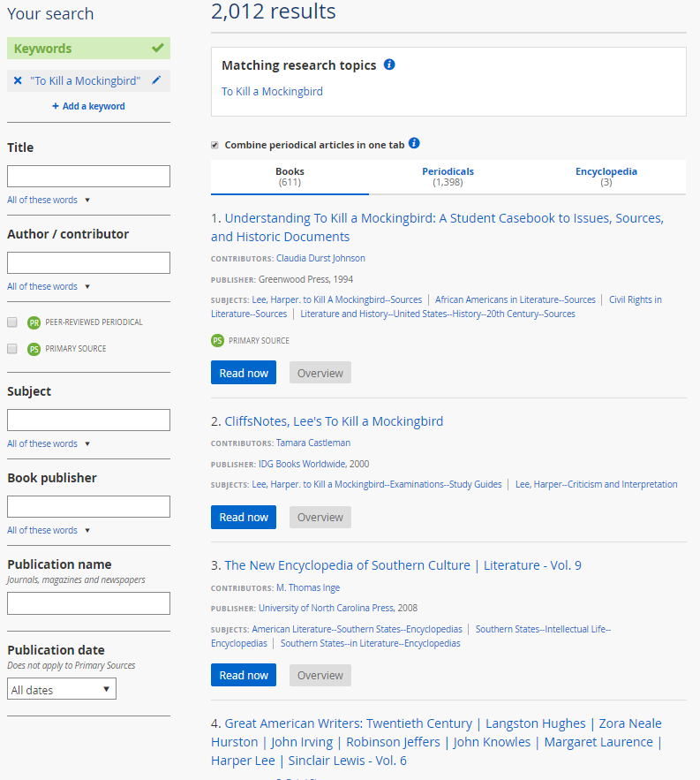The width and height of the screenshot is (700, 780).
Task: Click the green PR peer-reviewed badge icon
Action: (34, 322)
